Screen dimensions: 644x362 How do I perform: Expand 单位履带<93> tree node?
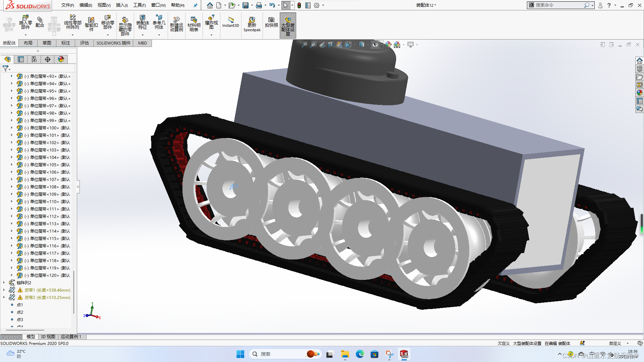[11, 76]
